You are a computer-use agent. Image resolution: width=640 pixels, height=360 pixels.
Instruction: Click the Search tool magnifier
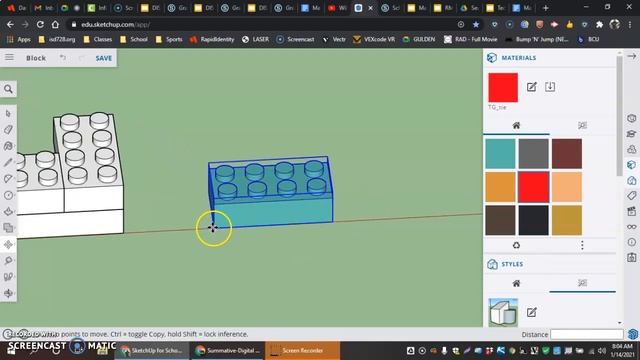[x=8, y=89]
